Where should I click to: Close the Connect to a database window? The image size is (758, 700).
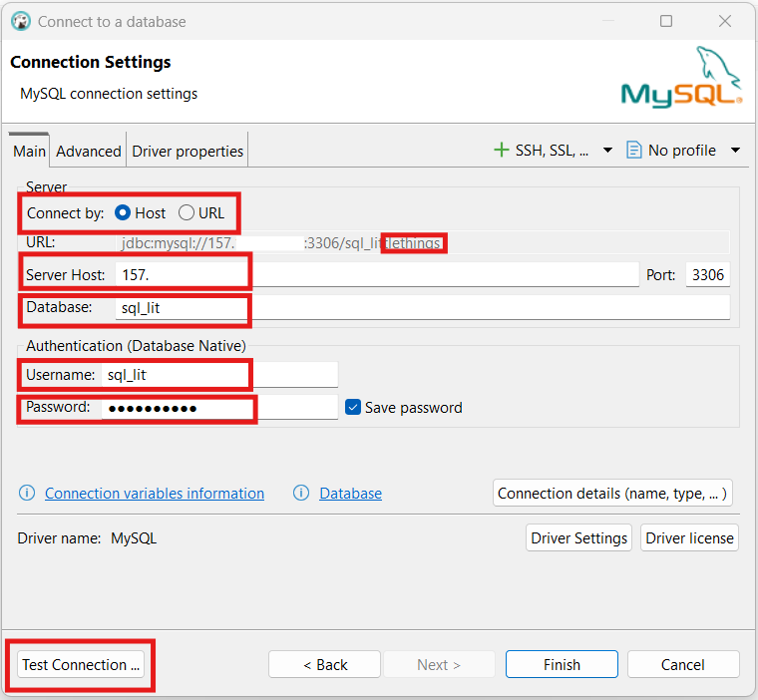click(x=725, y=21)
